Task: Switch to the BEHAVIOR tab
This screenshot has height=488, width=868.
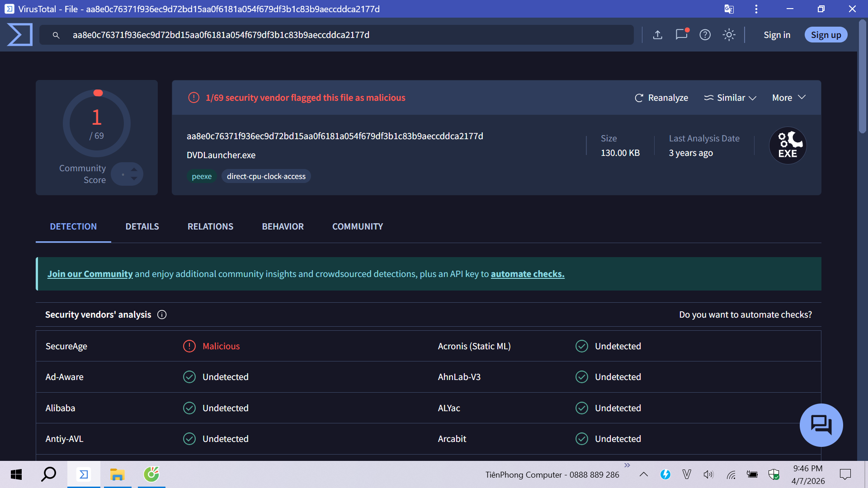Action: tap(283, 226)
